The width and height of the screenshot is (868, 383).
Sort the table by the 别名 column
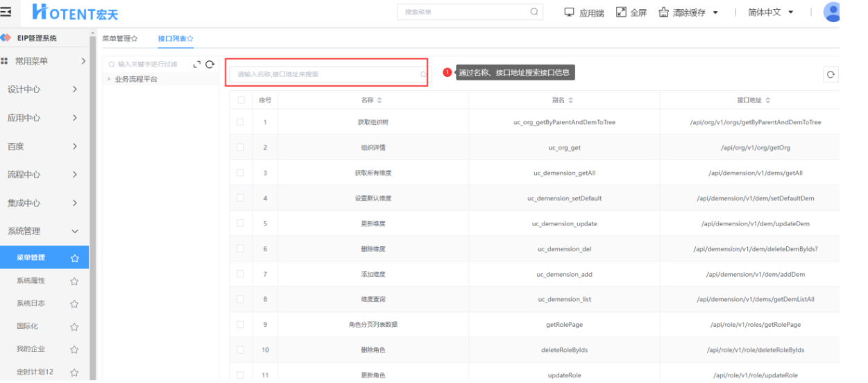click(570, 101)
